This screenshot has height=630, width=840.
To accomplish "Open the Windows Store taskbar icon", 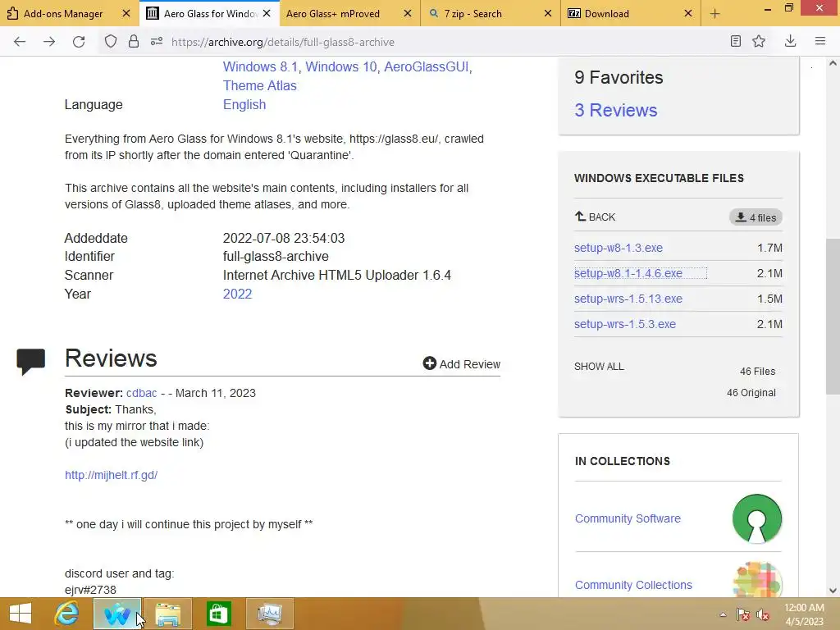I will (x=218, y=614).
